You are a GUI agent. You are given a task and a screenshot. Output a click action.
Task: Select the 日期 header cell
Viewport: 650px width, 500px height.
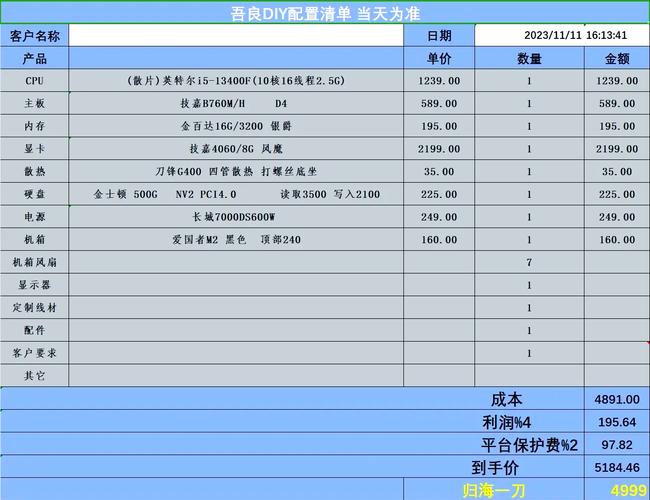(x=439, y=36)
